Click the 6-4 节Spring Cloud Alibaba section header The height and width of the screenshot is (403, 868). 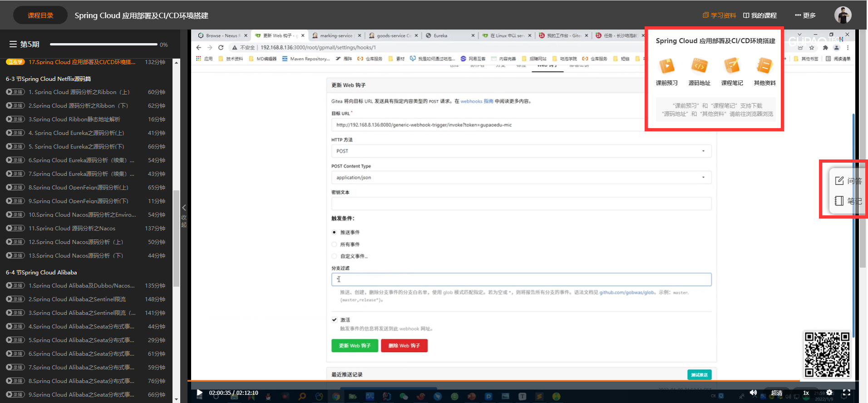41,272
